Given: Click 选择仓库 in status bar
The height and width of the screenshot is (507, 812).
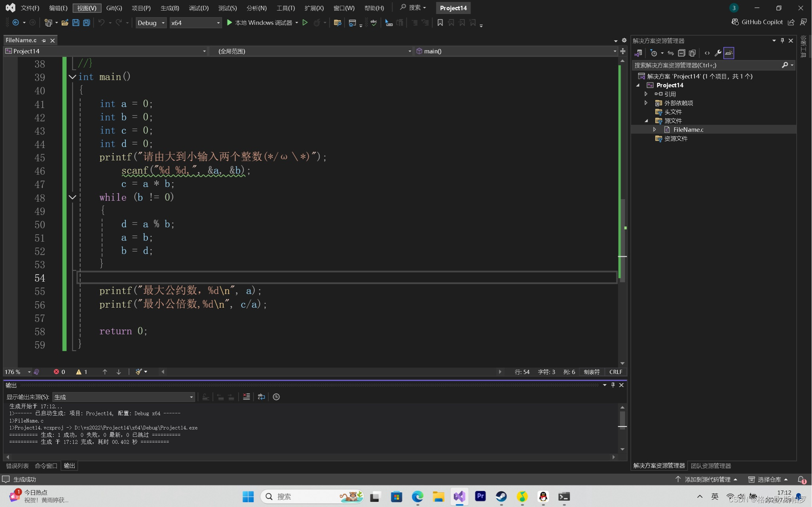Looking at the screenshot, I should point(768,479).
